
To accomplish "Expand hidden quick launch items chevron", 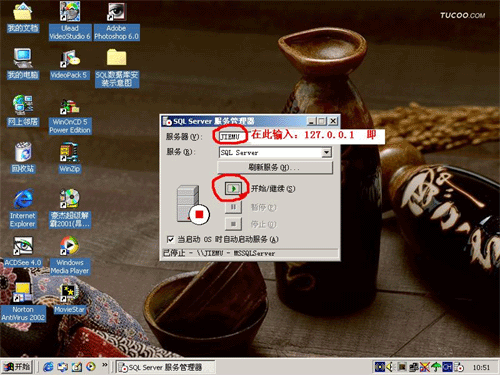I will (105, 365).
